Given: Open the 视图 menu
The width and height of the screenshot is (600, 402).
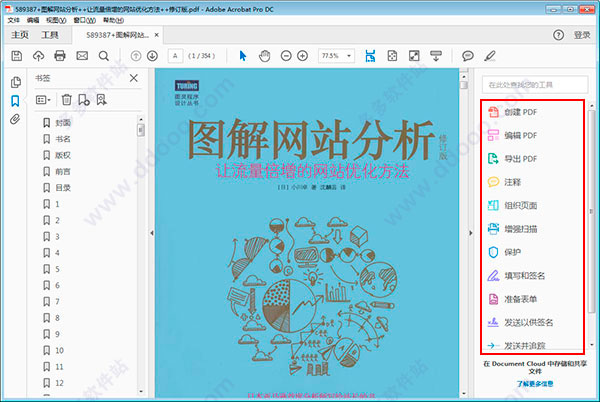Looking at the screenshot, I should tap(56, 20).
